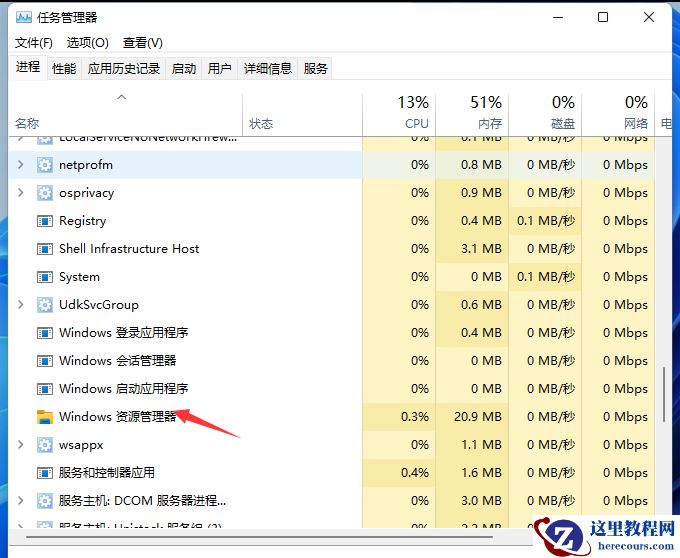The width and height of the screenshot is (680, 558).
Task: Click the 服务主机: DCOM gear icon
Action: click(x=45, y=501)
